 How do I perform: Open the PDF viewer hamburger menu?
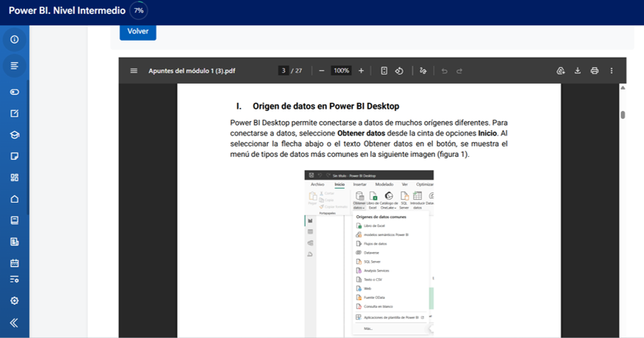(134, 71)
